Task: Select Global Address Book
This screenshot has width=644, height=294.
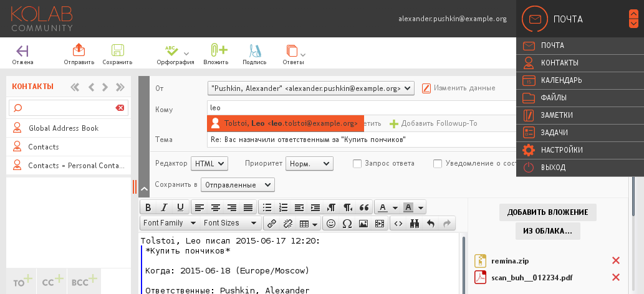Action: pos(69,128)
